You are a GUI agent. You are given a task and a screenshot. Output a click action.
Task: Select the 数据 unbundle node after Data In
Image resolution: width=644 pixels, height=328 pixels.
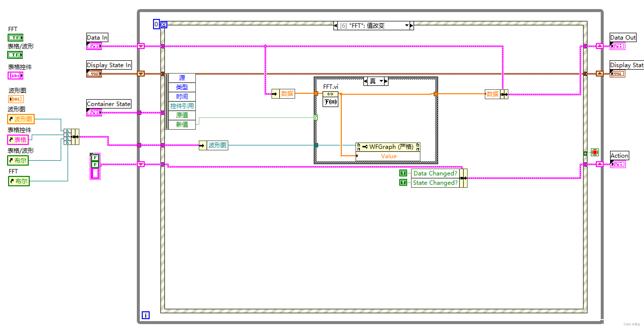pos(284,94)
